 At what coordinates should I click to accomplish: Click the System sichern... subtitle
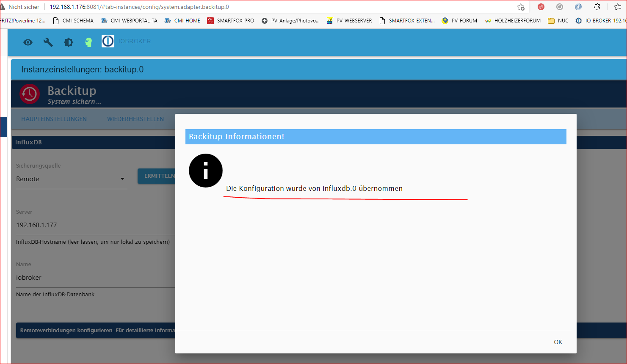(75, 102)
